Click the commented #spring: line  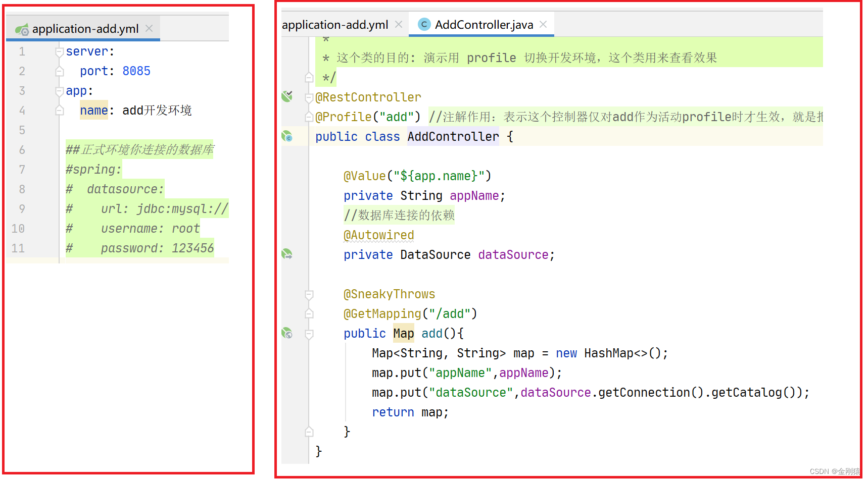(94, 170)
